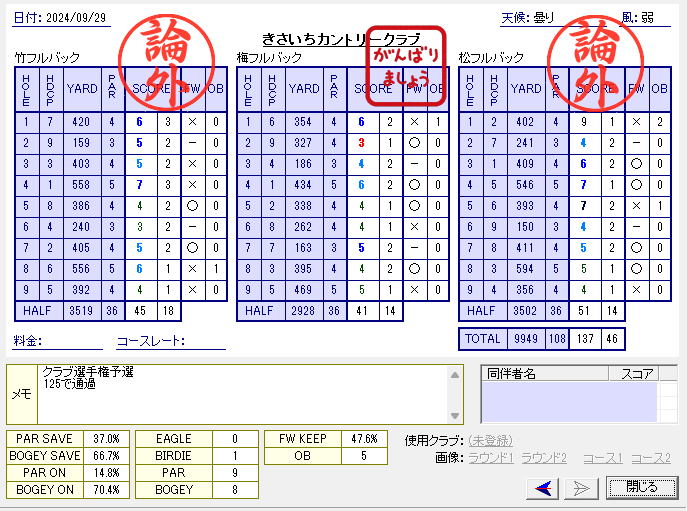
Task: Click the BIRDIE stat label
Action: pyautogui.click(x=174, y=456)
